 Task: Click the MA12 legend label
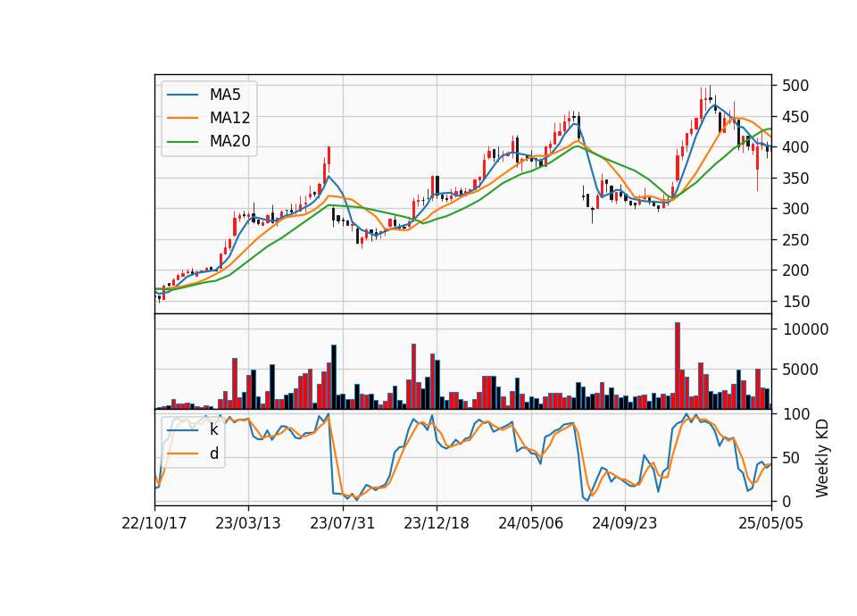click(229, 118)
